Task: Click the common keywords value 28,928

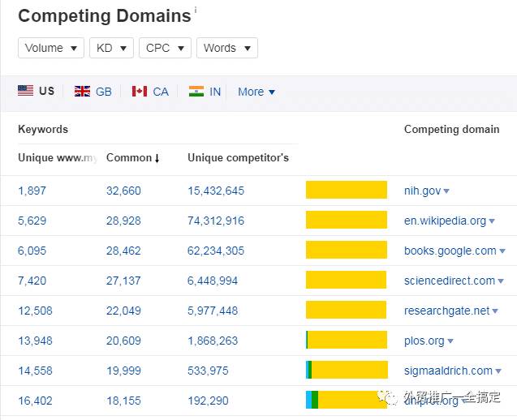Action: (x=123, y=221)
